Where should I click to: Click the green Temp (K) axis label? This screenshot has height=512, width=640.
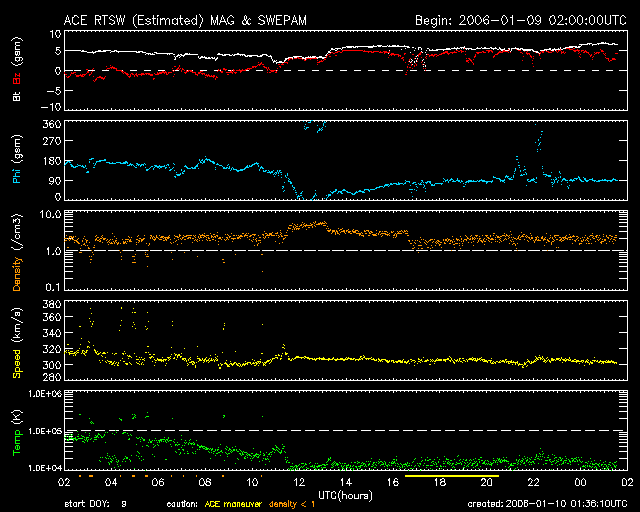coord(15,430)
